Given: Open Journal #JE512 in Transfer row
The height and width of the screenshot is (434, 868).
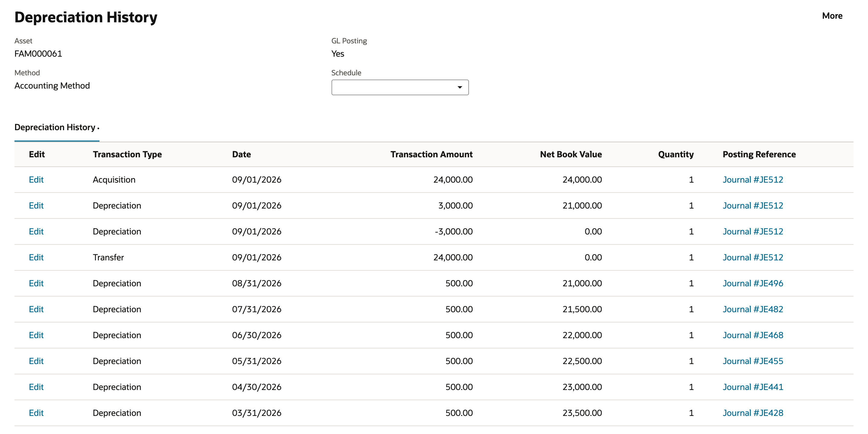Looking at the screenshot, I should (x=753, y=257).
